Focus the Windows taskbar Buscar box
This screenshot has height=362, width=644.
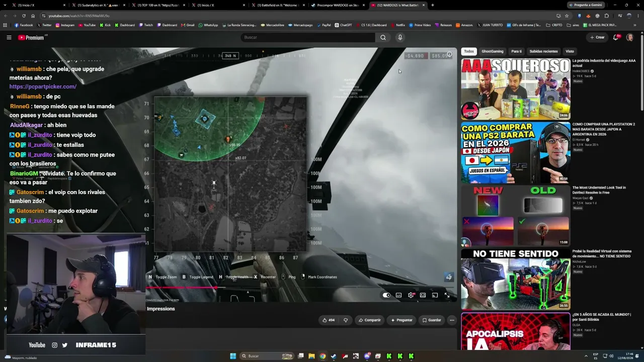point(266,356)
